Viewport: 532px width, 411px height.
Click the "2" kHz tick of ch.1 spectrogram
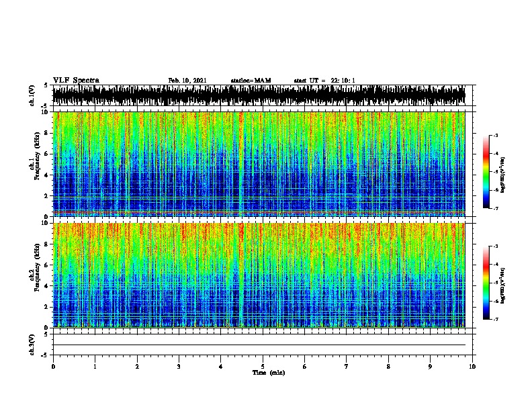click(x=47, y=196)
